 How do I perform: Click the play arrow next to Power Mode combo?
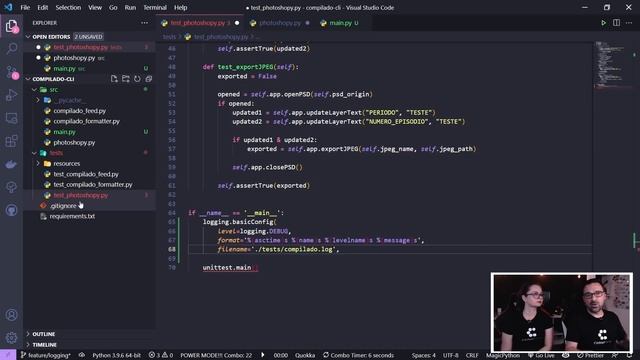[x=262, y=355]
